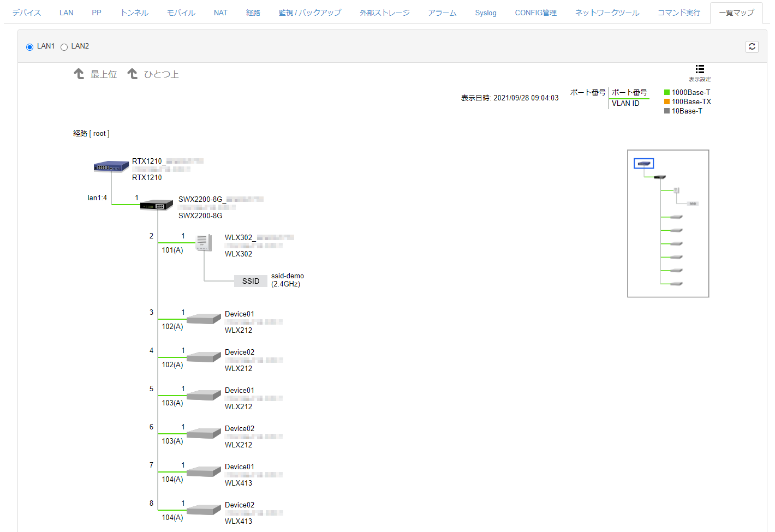Click the minimap overview thumbnail
This screenshot has height=532, width=775.
tap(668, 224)
